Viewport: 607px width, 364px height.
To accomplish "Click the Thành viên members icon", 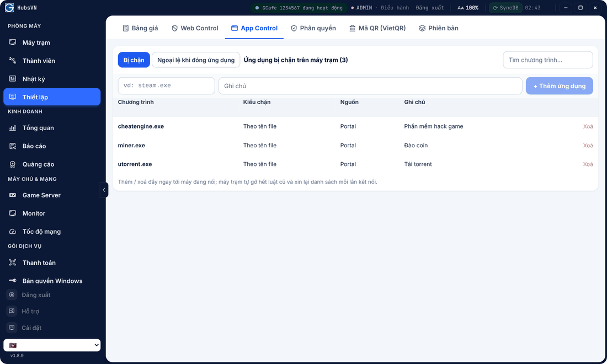I will pyautogui.click(x=13, y=60).
